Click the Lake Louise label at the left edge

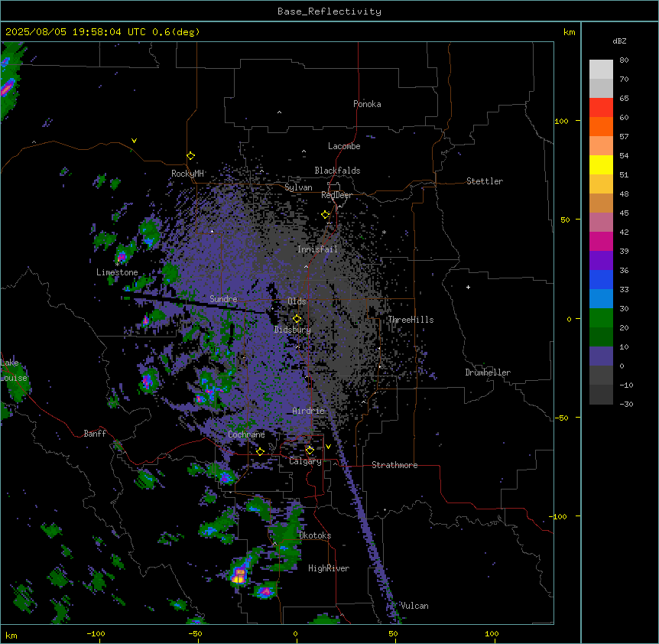tap(14, 370)
